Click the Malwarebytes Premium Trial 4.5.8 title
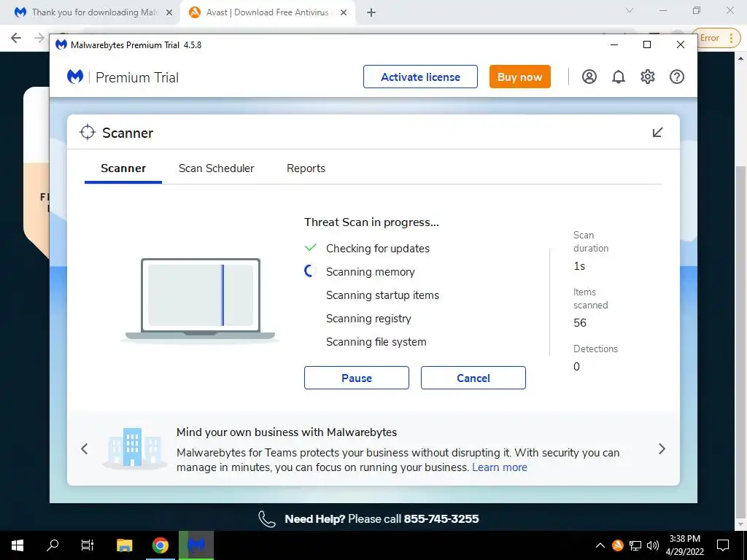Image resolution: width=747 pixels, height=560 pixels. pos(136,44)
